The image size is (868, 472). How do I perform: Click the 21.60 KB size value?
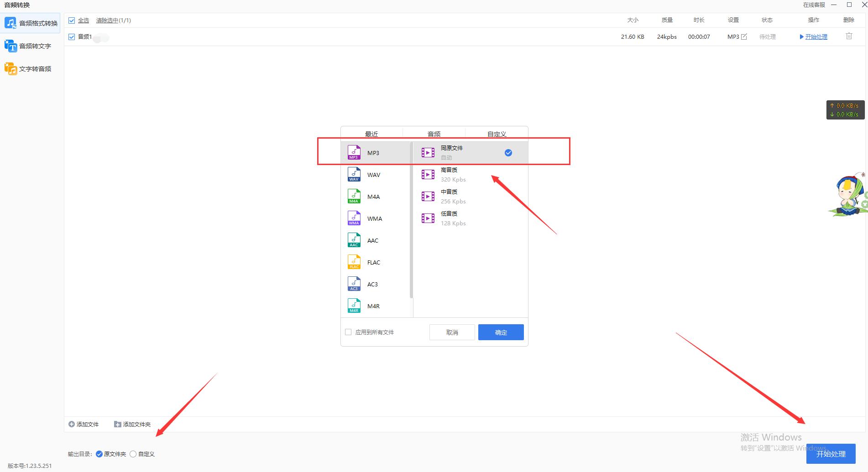(x=633, y=37)
